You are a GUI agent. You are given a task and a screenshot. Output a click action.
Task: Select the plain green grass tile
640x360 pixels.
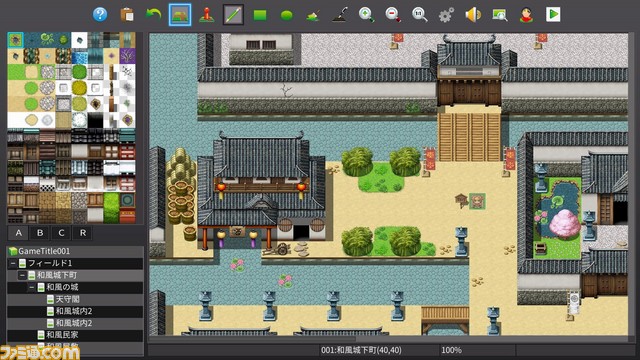point(16,72)
